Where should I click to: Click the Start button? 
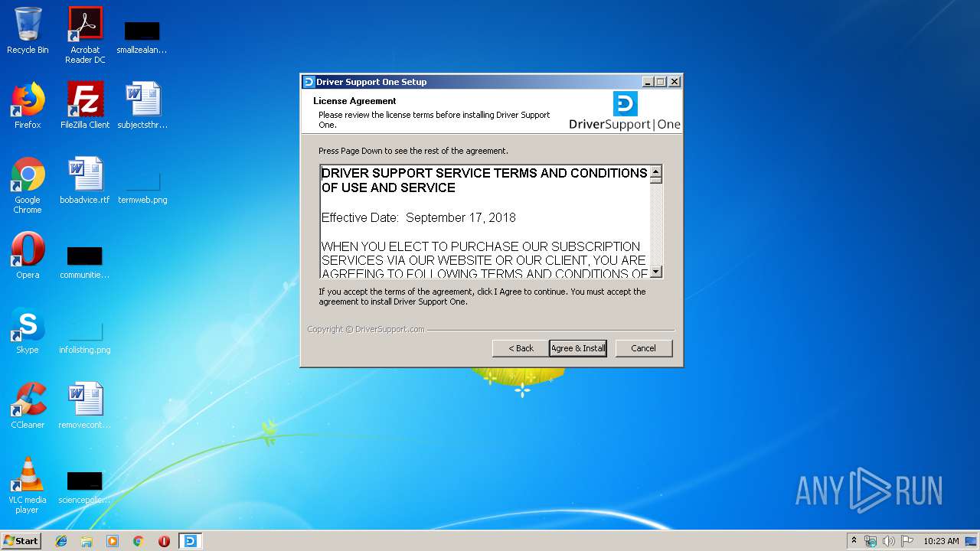pos(21,541)
